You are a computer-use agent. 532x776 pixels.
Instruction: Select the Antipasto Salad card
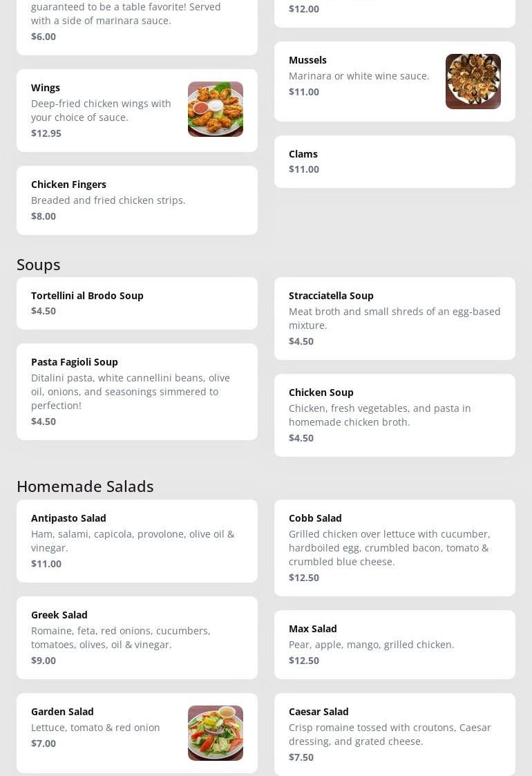point(137,541)
